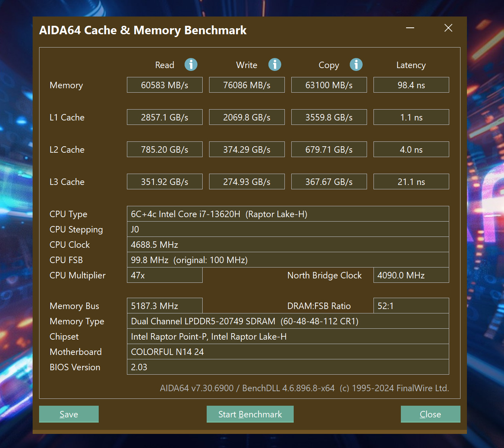Screen dimensions: 504x448
Task: Select L2 Cache read 785.20 GB/s
Action: click(x=165, y=149)
